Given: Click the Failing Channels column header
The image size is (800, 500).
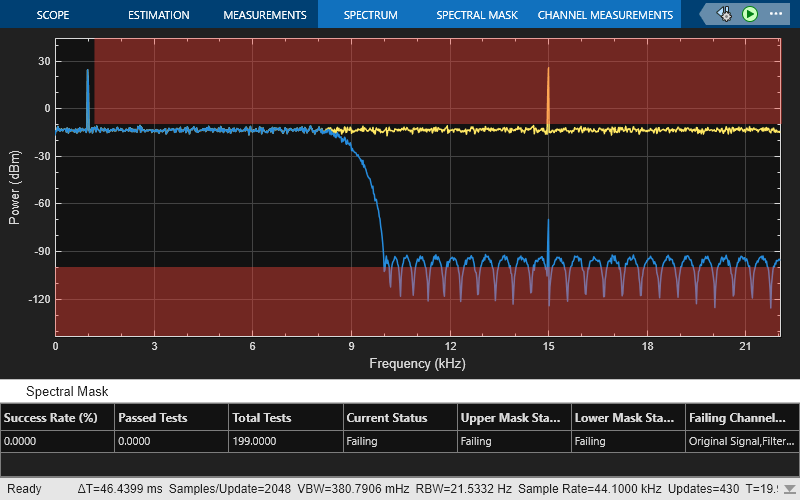Looking at the screenshot, I should coord(743,417).
